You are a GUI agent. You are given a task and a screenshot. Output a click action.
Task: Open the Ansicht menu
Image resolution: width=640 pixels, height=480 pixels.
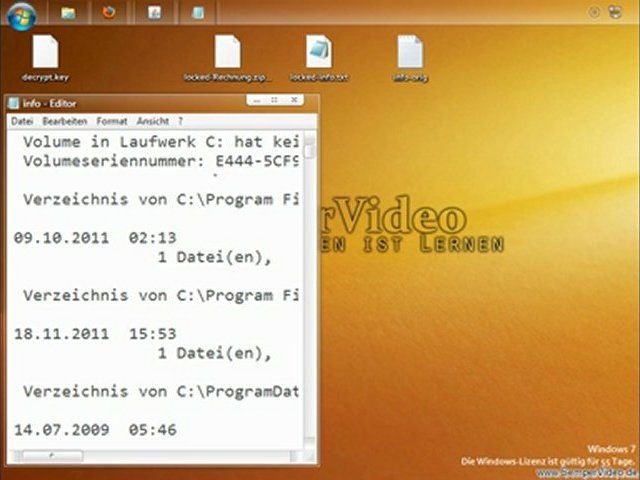(153, 121)
